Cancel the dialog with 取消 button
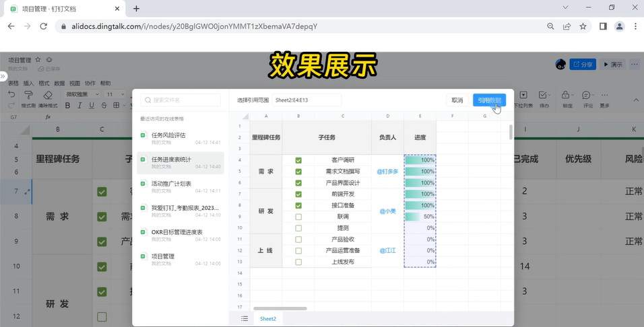 click(x=457, y=100)
